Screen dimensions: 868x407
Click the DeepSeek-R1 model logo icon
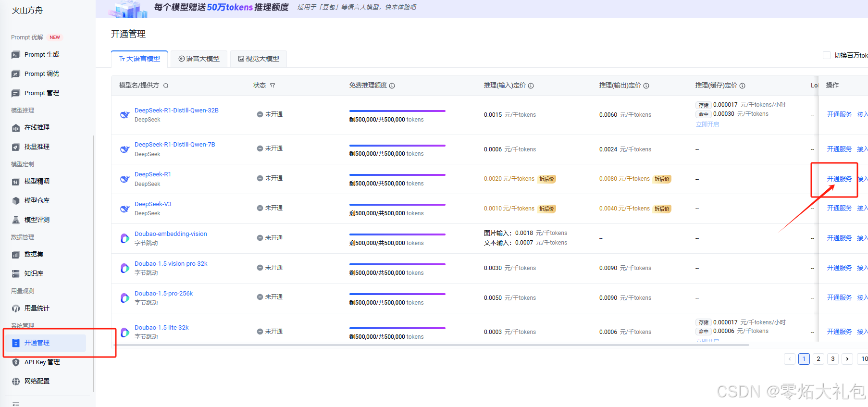125,179
